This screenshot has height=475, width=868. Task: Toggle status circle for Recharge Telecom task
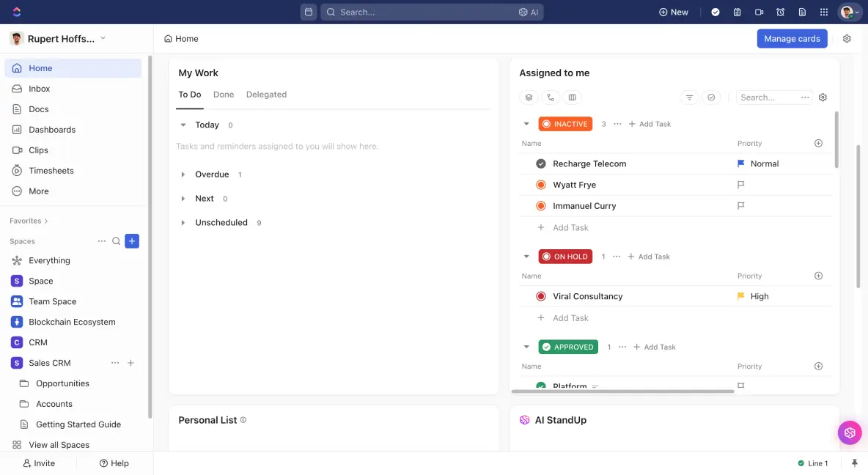click(x=541, y=163)
